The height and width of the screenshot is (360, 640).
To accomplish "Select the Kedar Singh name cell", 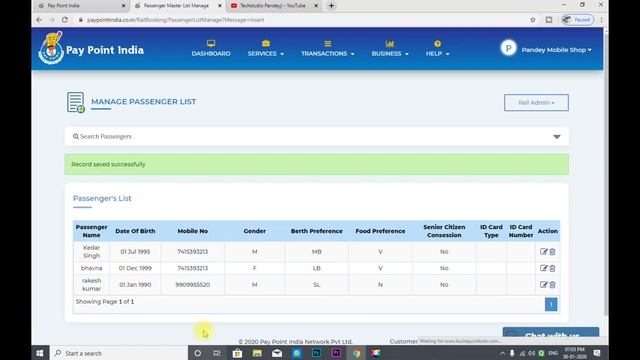I will pyautogui.click(x=91, y=252).
